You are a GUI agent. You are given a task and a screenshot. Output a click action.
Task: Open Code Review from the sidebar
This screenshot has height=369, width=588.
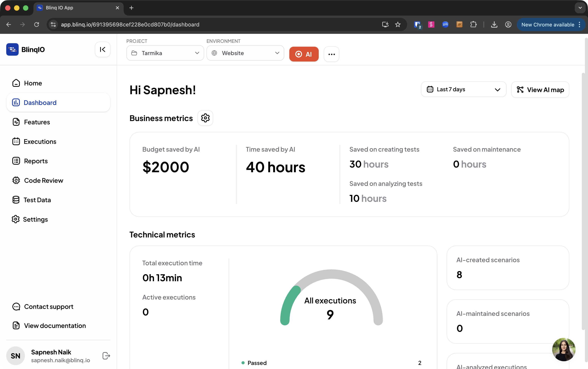coord(43,181)
